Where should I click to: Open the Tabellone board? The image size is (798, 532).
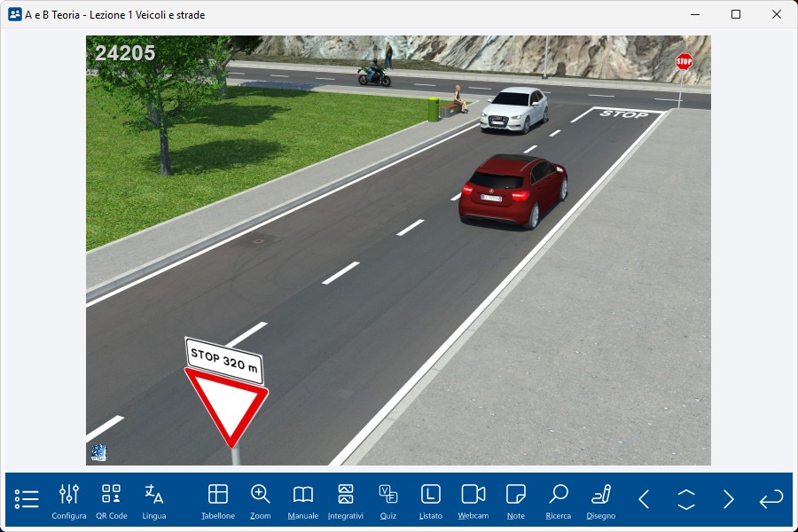tap(218, 500)
